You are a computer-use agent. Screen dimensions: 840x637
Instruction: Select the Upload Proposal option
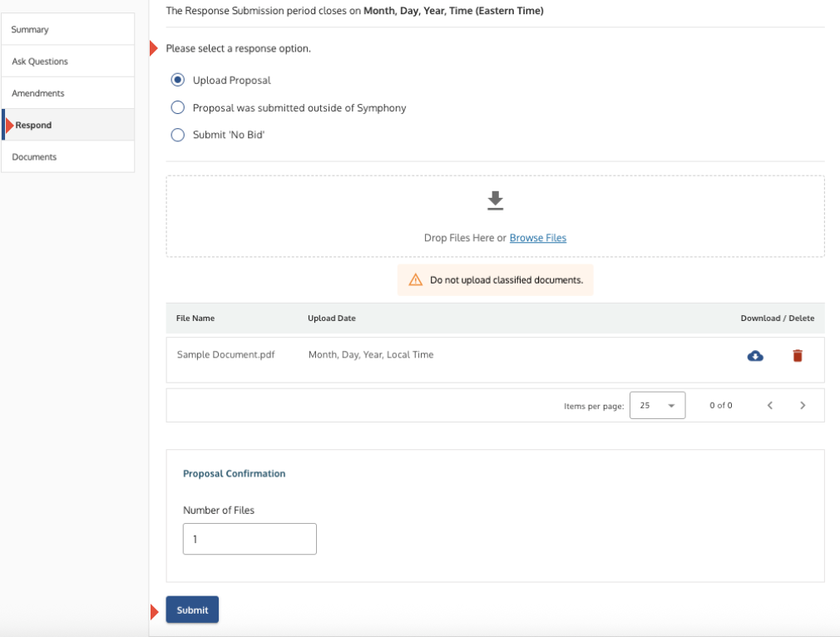coord(177,80)
